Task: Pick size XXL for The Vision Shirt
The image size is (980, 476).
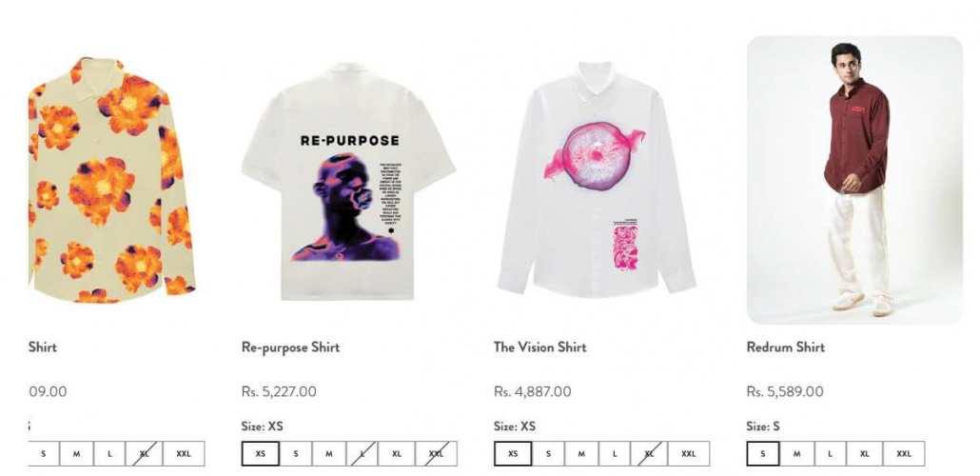Action: pos(688,453)
